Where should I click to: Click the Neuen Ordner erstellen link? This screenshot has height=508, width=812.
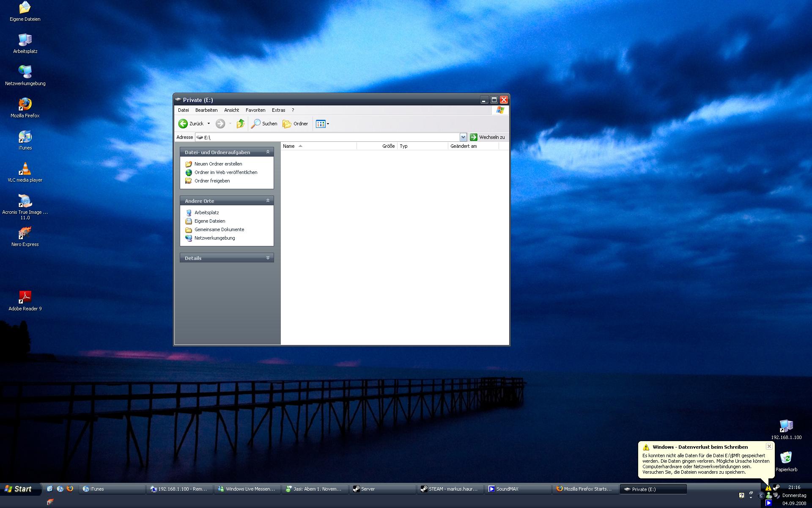(x=218, y=164)
